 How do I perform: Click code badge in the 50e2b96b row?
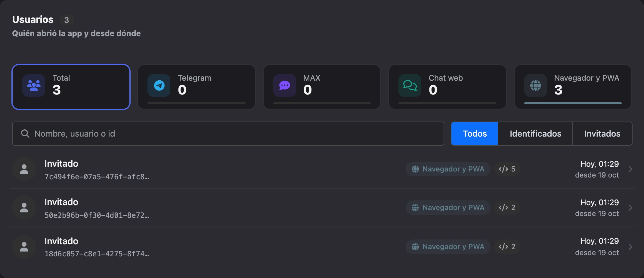tap(507, 208)
